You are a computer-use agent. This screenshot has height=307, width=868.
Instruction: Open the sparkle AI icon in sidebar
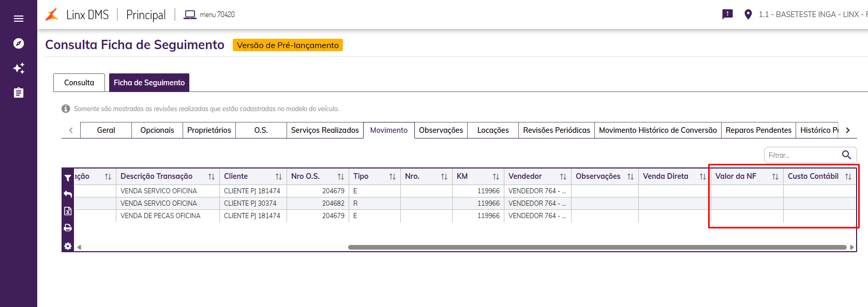19,68
